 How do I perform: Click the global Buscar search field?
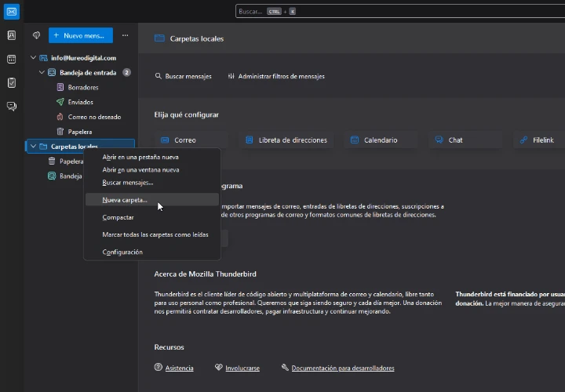click(400, 12)
